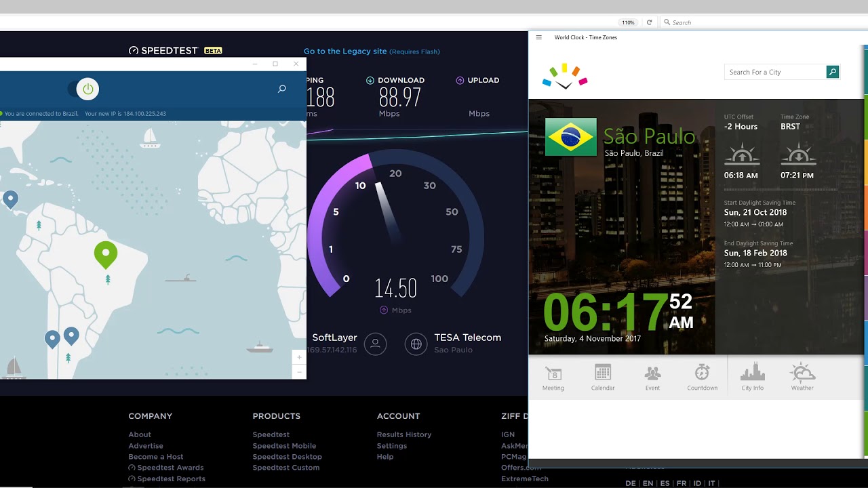Click the browser reload button
Image resolution: width=868 pixels, height=488 pixels.
tap(649, 22)
